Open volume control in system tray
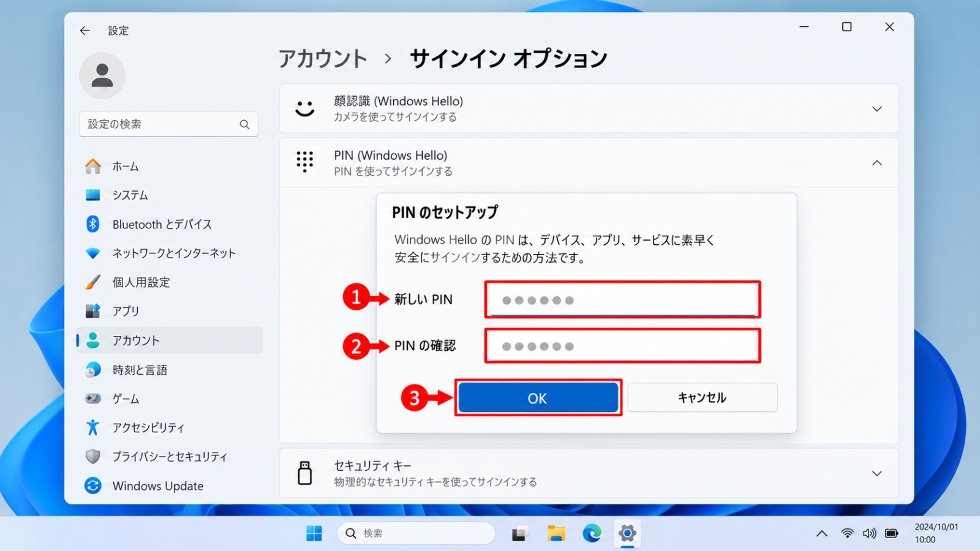 tap(869, 533)
